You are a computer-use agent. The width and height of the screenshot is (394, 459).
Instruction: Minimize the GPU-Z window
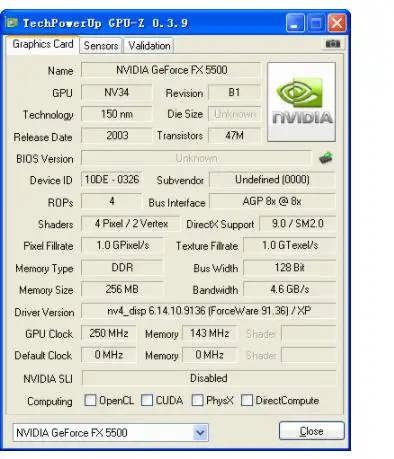295,23
